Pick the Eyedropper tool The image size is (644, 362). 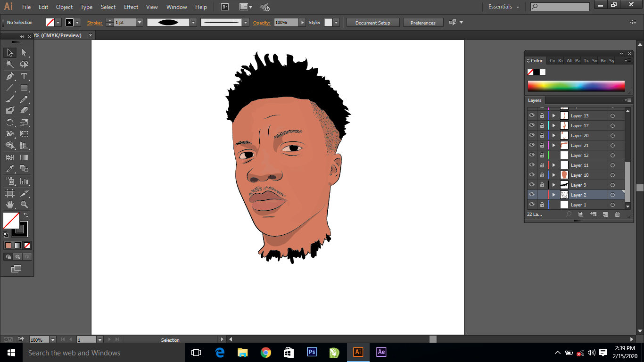pyautogui.click(x=10, y=169)
